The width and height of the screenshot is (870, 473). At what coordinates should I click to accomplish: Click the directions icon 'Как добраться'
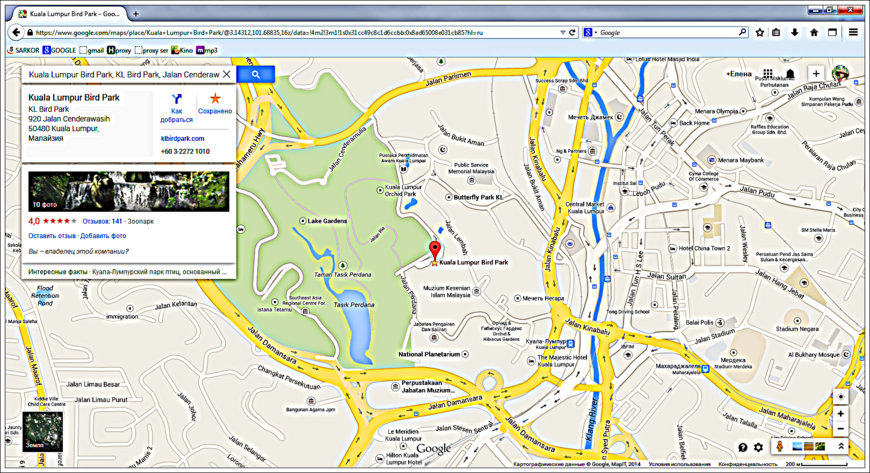pos(176,99)
